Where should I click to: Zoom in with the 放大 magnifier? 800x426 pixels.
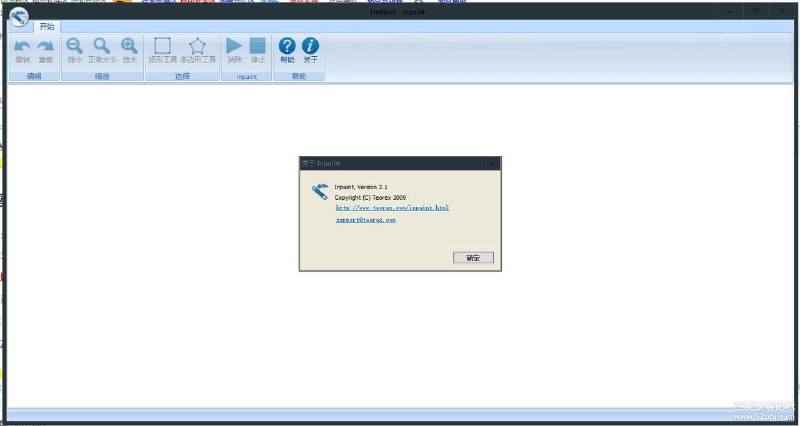point(129,46)
